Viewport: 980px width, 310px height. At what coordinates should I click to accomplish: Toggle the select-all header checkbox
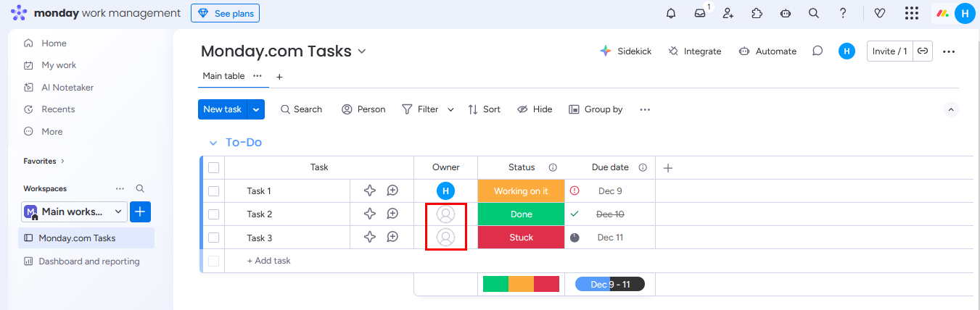[x=213, y=167]
